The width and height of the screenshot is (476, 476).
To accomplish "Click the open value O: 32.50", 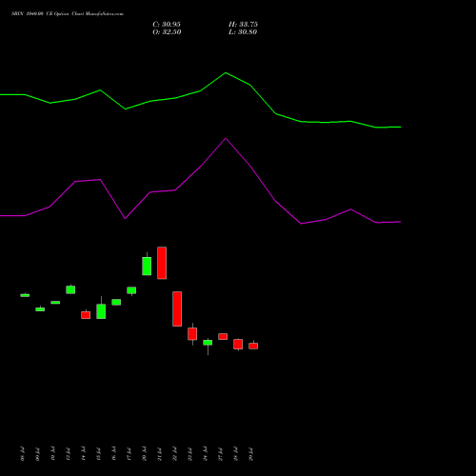I will coord(167,32).
